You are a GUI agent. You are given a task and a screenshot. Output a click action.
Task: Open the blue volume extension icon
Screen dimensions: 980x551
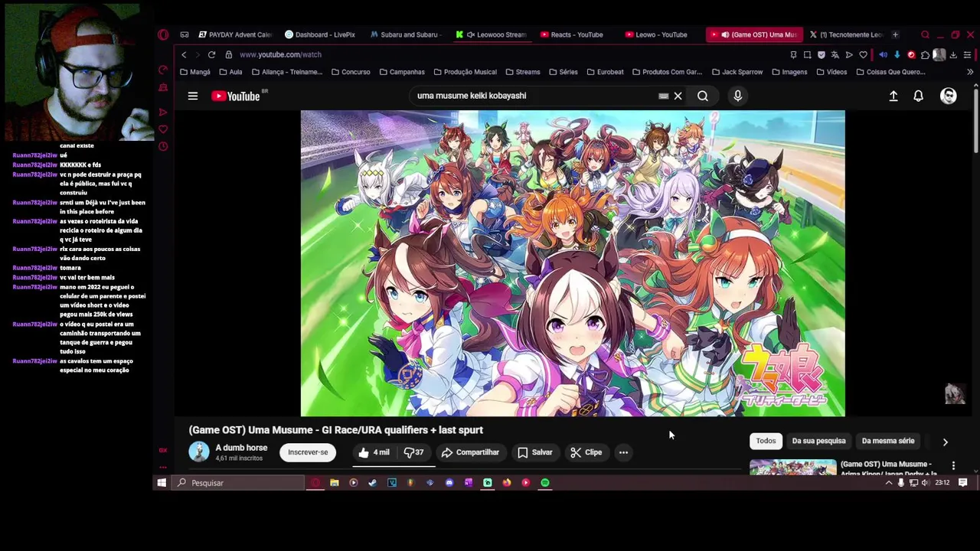pos(883,54)
